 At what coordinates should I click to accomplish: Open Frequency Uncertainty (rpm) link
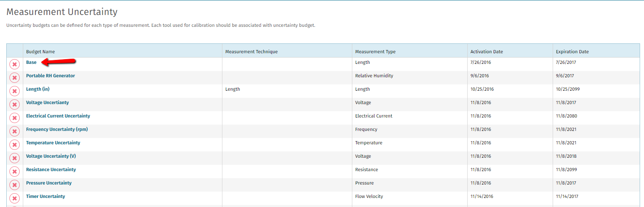click(x=57, y=129)
